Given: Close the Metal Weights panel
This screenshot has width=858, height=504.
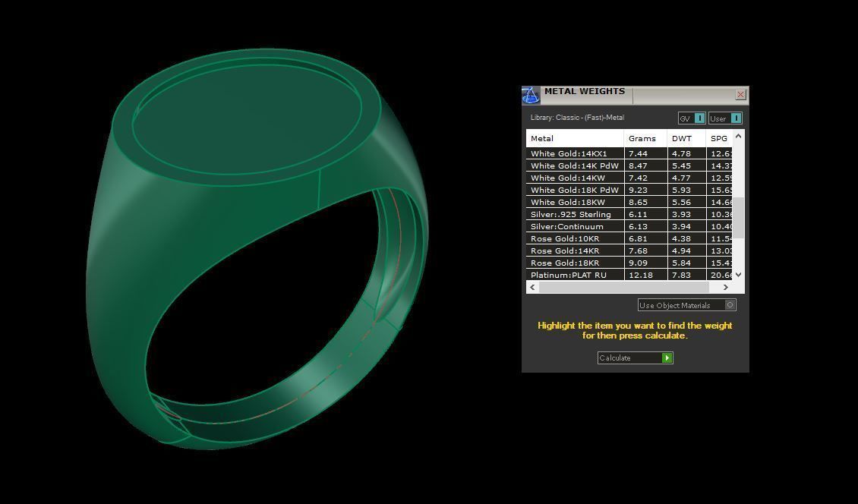Looking at the screenshot, I should (740, 95).
